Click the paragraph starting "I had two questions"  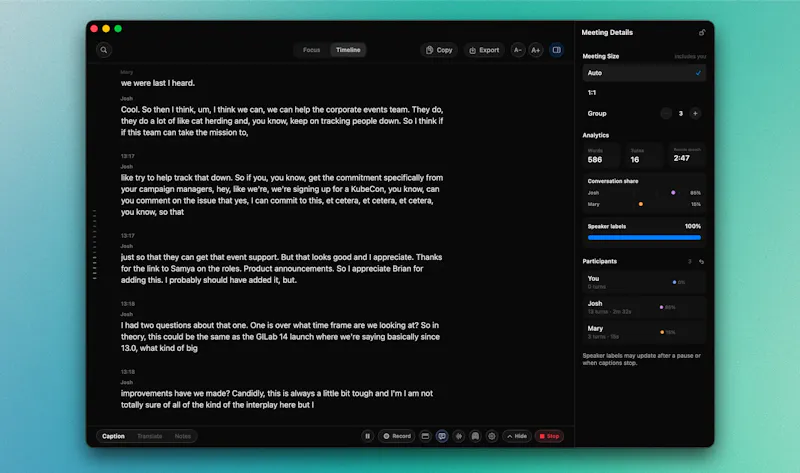pyautogui.click(x=280, y=337)
